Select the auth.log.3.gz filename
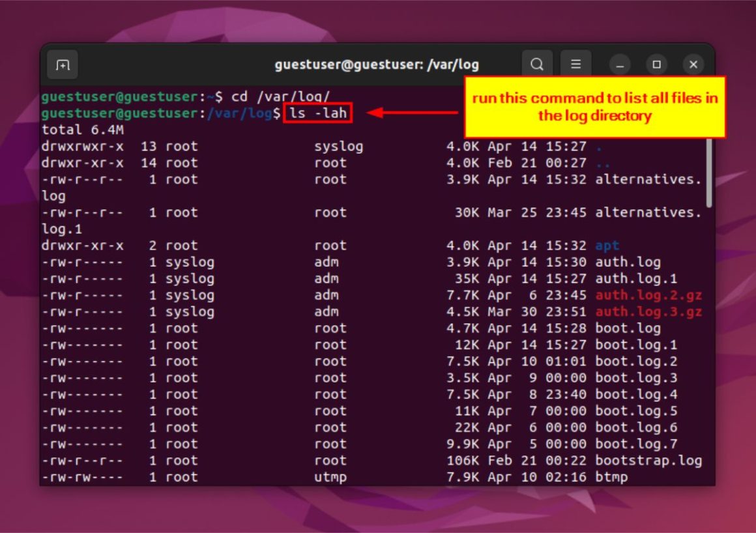 pyautogui.click(x=649, y=311)
